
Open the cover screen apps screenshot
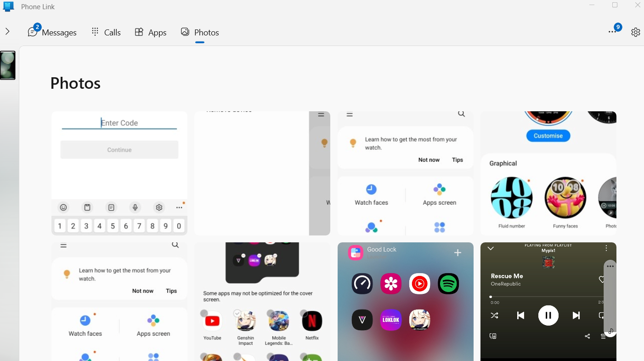tap(262, 301)
